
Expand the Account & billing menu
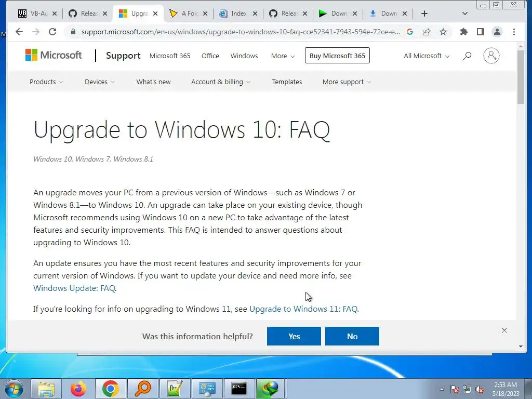[220, 82]
